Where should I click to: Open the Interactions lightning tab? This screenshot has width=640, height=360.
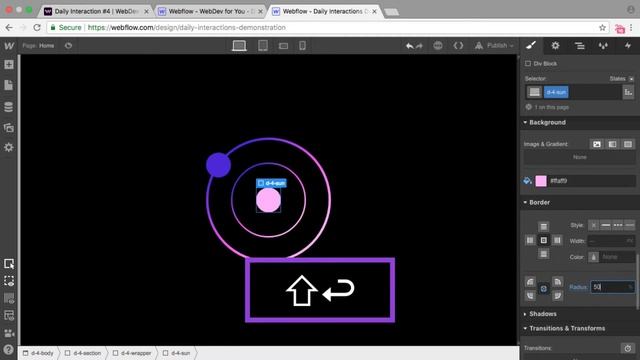tap(628, 46)
